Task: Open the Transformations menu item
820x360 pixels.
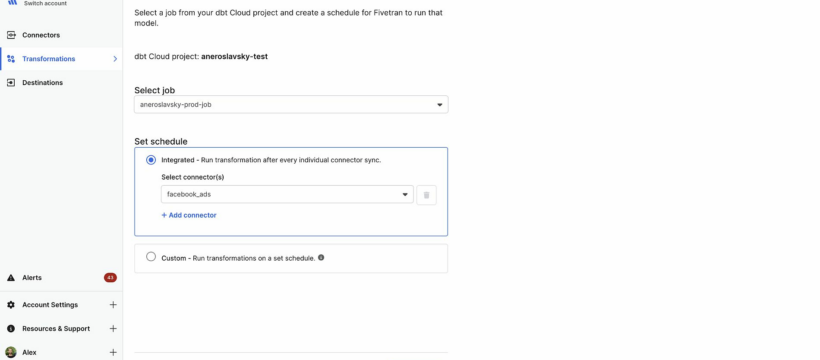Action: [x=61, y=59]
